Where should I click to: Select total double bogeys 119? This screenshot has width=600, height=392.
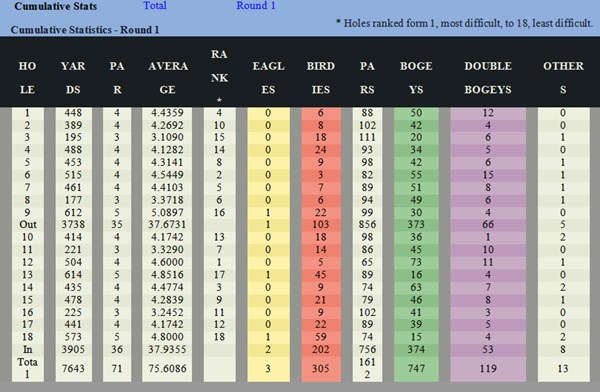point(488,369)
